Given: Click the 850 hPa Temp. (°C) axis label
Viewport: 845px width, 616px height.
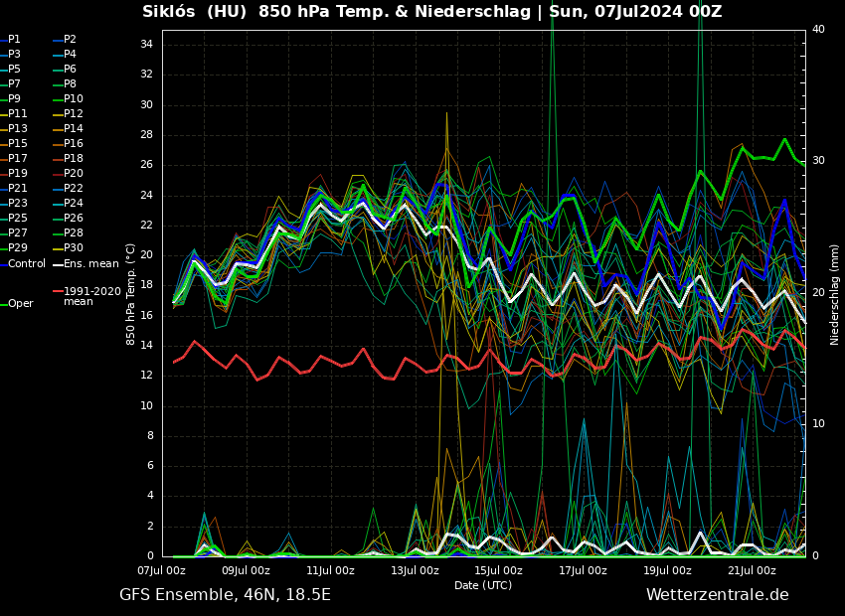Looking at the screenshot, I should [x=131, y=294].
